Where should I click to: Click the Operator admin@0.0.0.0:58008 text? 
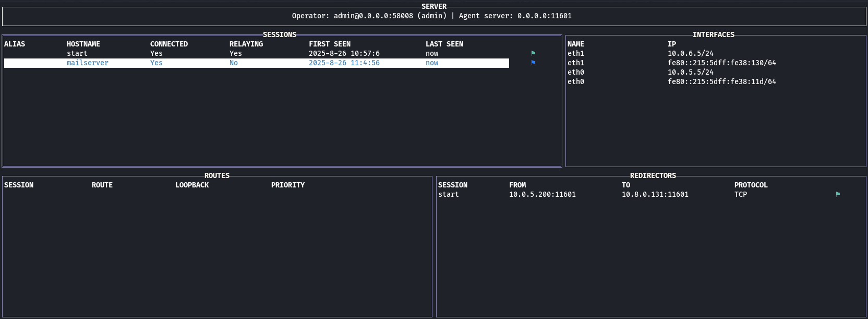(x=369, y=16)
